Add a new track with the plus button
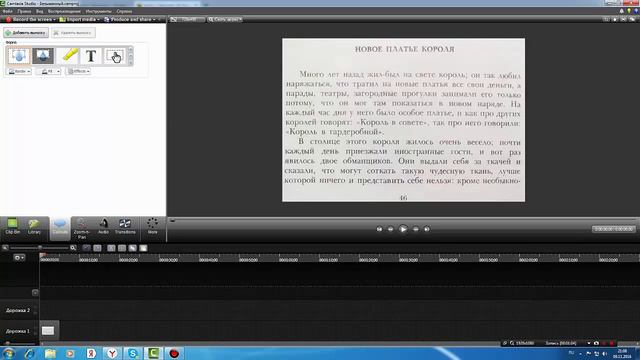Screen dimensions: 640x360 coord(35,293)
